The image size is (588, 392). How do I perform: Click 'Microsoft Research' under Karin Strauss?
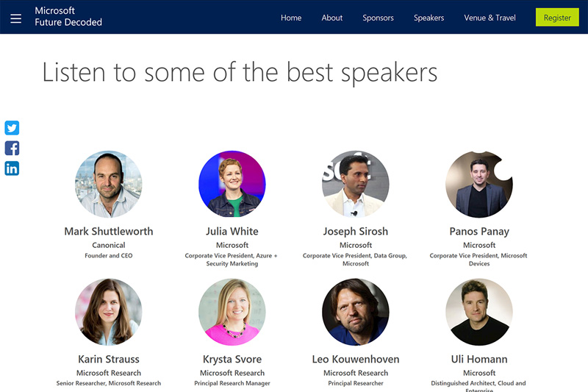point(108,373)
